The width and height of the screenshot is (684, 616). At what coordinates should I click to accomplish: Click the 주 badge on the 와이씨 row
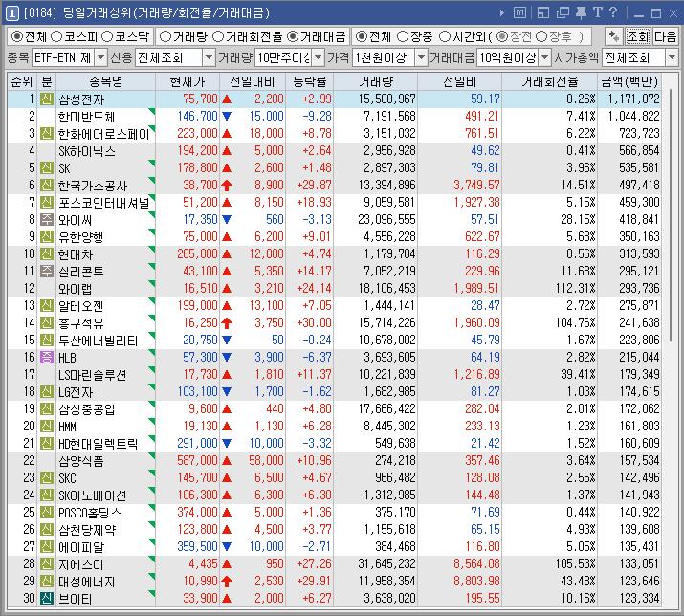click(47, 219)
